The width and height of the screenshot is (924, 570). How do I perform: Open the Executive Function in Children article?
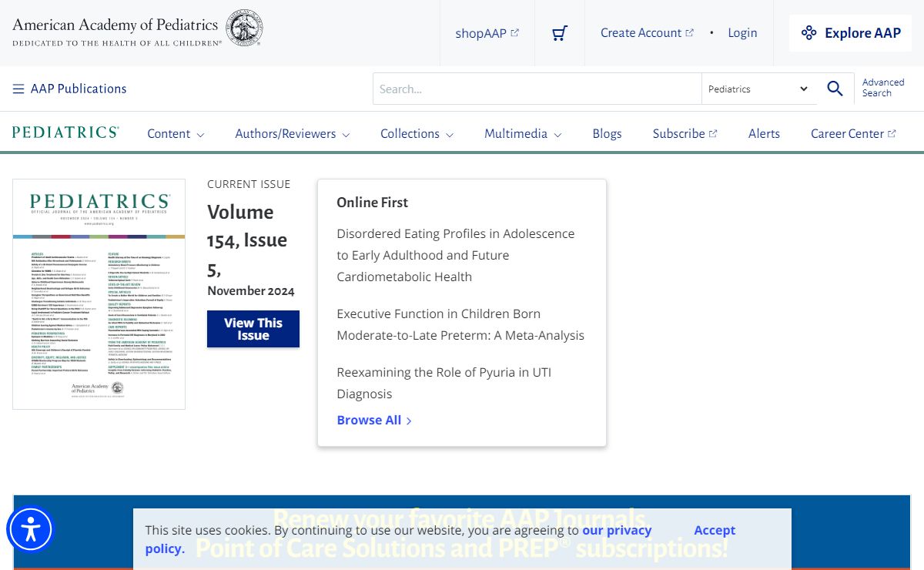point(460,324)
